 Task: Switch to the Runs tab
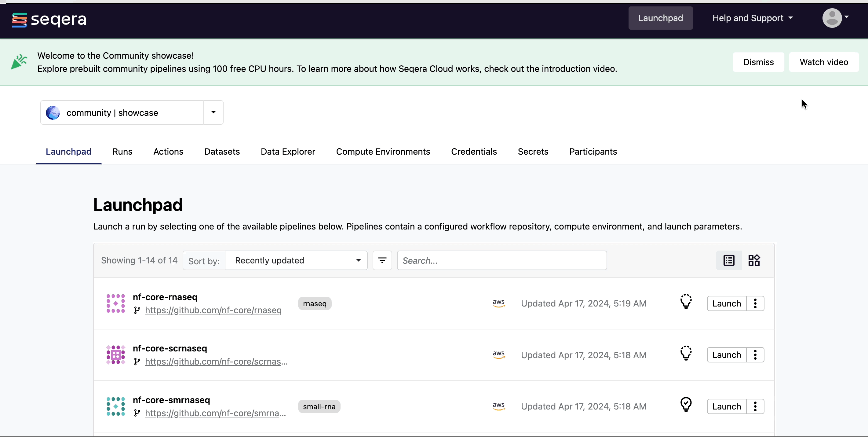(x=122, y=152)
